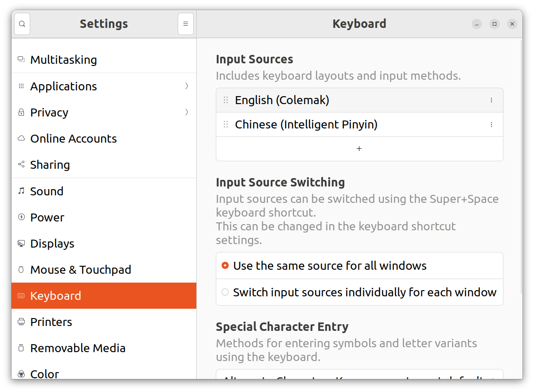Viewport: 534px width, 392px height.
Task: Click the drag handle of English (Colemak)
Action: [x=226, y=100]
